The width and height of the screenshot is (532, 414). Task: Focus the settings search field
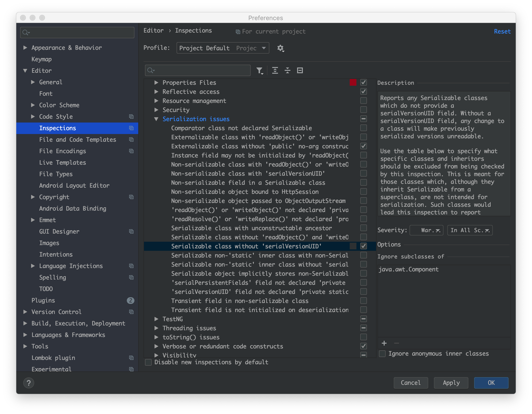point(77,32)
